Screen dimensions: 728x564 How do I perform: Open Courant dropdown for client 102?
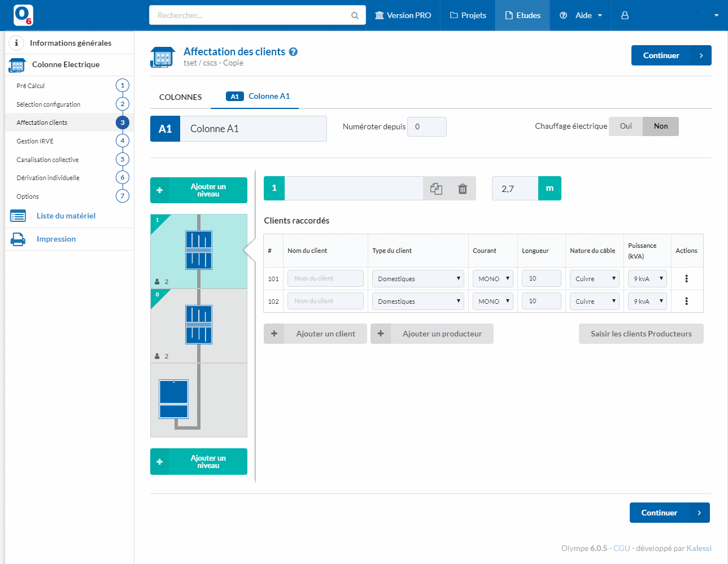tap(493, 301)
